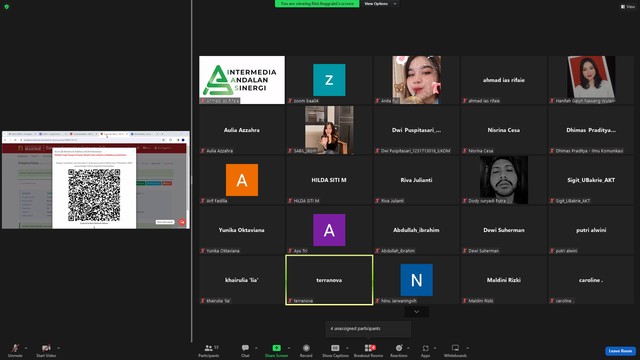Select the Dewi Suherman tile
This screenshot has width=640, height=360.
tap(504, 230)
